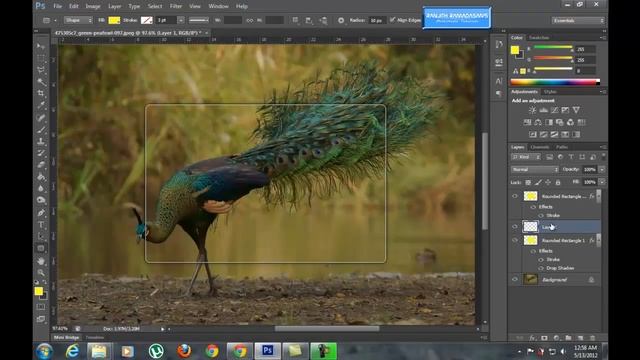Screen dimensions: 640x360
Task: Hide the top Rounded Rectangle layer
Action: [x=515, y=196]
